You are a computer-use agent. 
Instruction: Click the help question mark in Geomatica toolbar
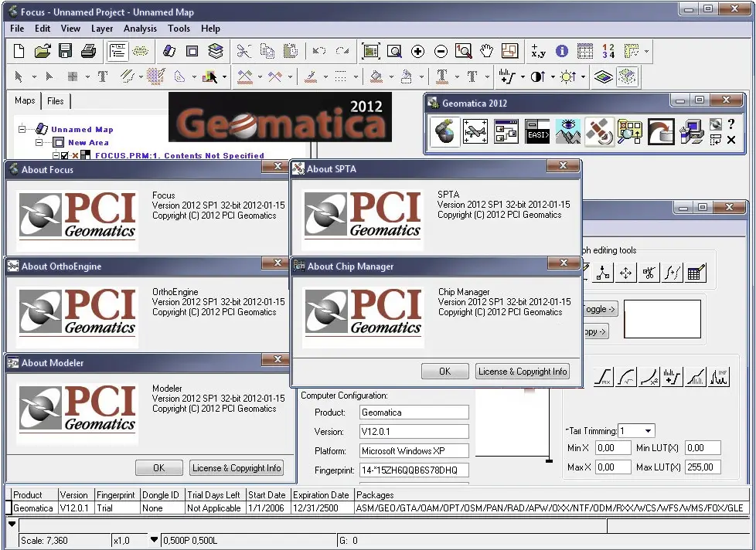[731, 124]
